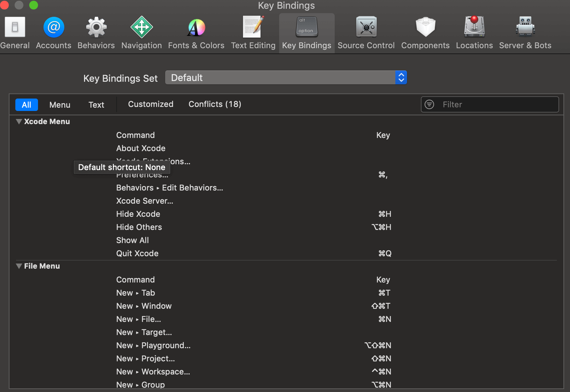The image size is (570, 392).
Task: Collapse the File Menu section
Action: pyautogui.click(x=19, y=266)
